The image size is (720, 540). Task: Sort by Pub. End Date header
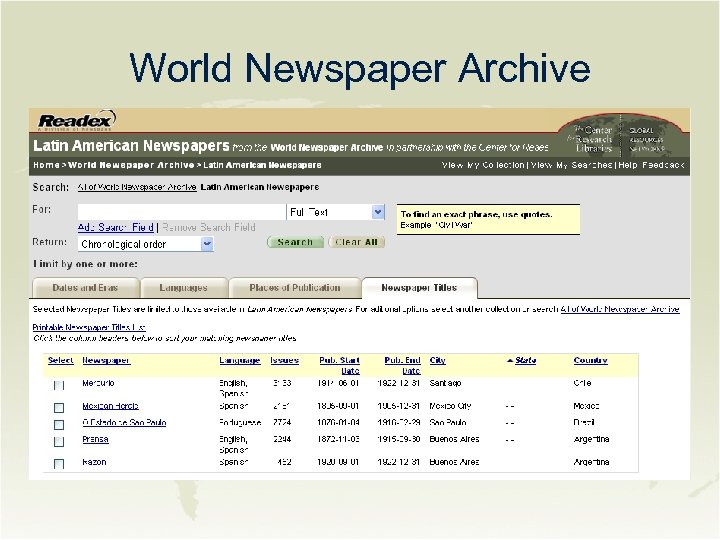point(403,366)
